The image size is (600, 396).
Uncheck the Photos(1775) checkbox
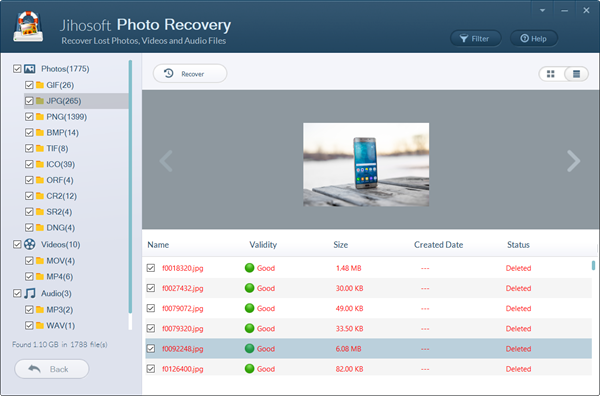(17, 69)
